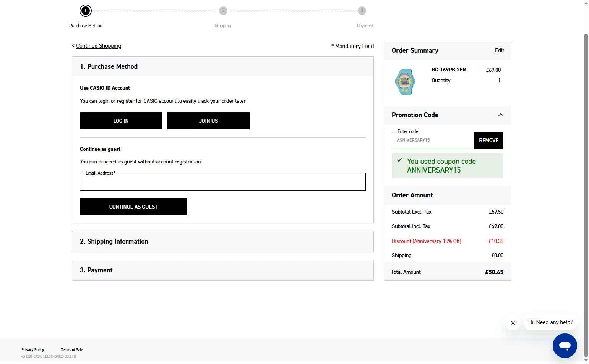Click the 'Payment' progress step label
The height and width of the screenshot is (364, 589).
point(365,26)
